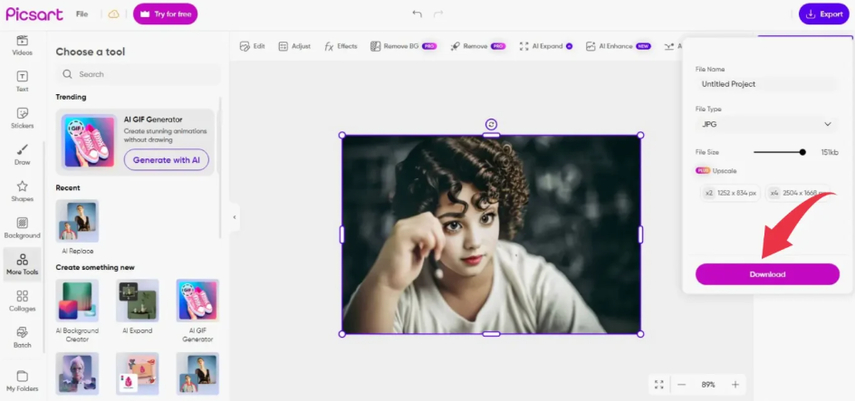Open Effects in the top toolbar
The image size is (855, 401).
340,46
